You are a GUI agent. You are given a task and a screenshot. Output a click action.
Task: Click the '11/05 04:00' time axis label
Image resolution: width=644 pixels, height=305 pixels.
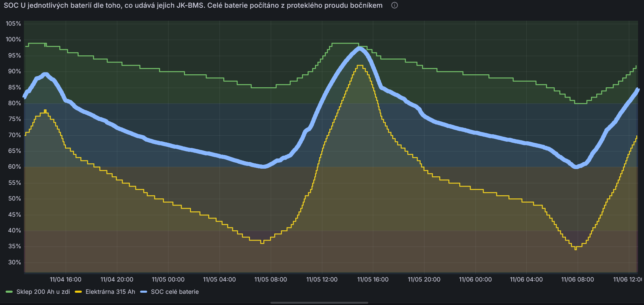tap(219, 279)
